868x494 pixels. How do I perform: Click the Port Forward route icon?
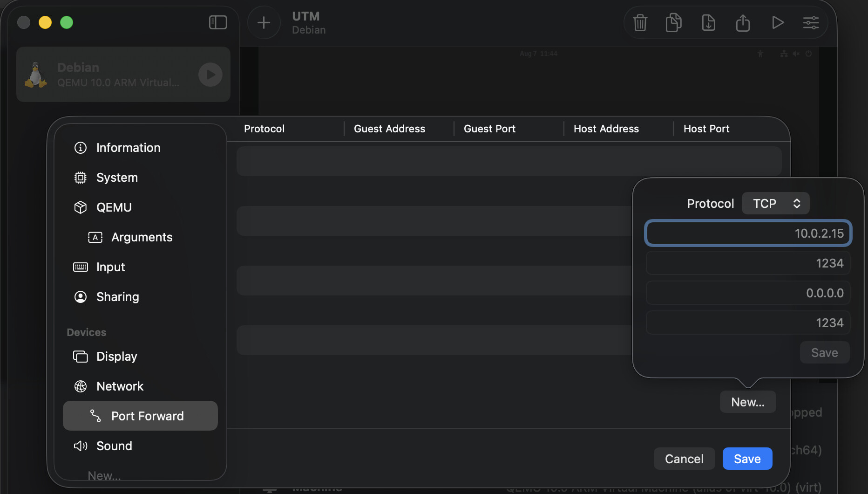point(95,416)
